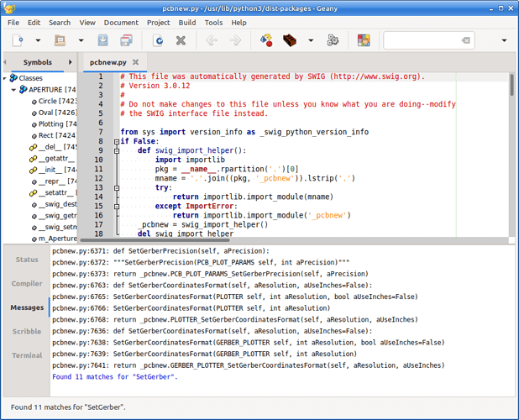
Task: Run or view the current file gears icon
Action: (333, 40)
